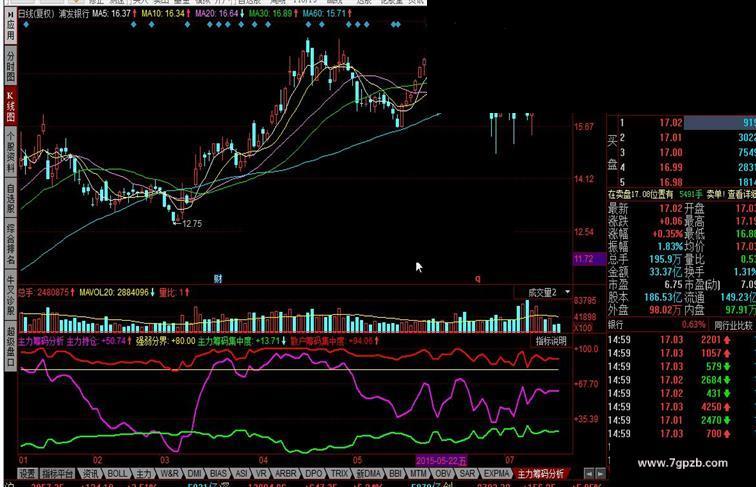Click the 2015-05-22 date marker on axis
The image size is (756, 487).
441,460
